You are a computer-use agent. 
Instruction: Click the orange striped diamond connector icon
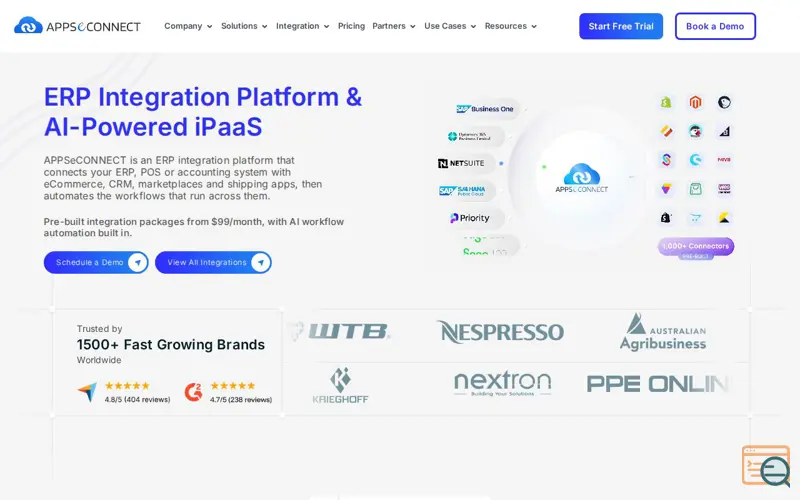tap(666, 131)
